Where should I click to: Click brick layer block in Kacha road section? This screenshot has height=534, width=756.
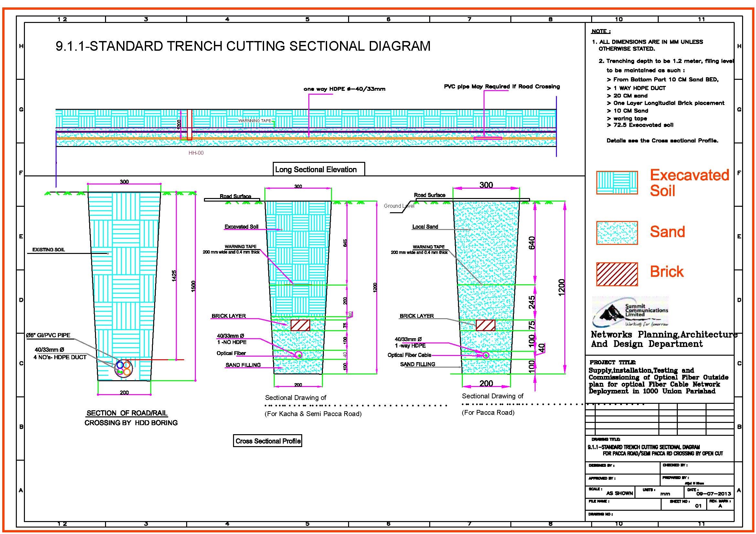[300, 325]
